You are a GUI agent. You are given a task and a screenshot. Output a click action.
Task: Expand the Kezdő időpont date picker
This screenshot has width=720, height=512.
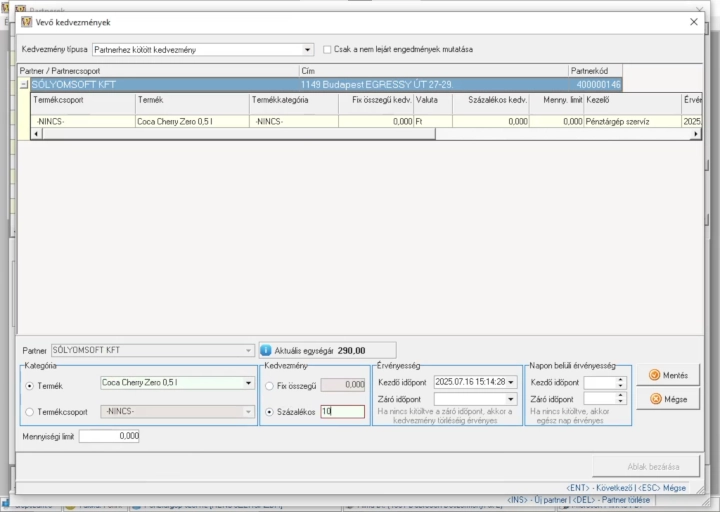click(x=511, y=382)
